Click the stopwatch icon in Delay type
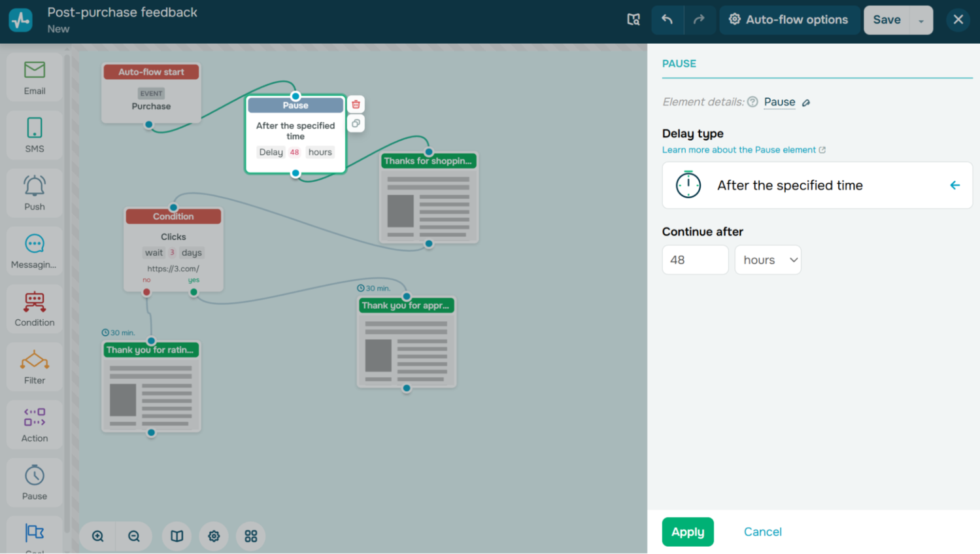Image resolution: width=980 pixels, height=554 pixels. click(x=688, y=185)
